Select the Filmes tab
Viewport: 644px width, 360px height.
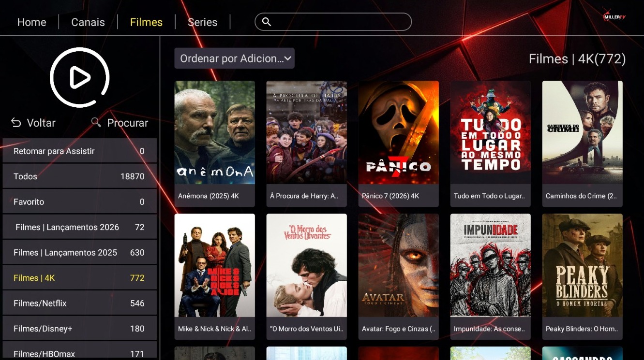(x=146, y=22)
